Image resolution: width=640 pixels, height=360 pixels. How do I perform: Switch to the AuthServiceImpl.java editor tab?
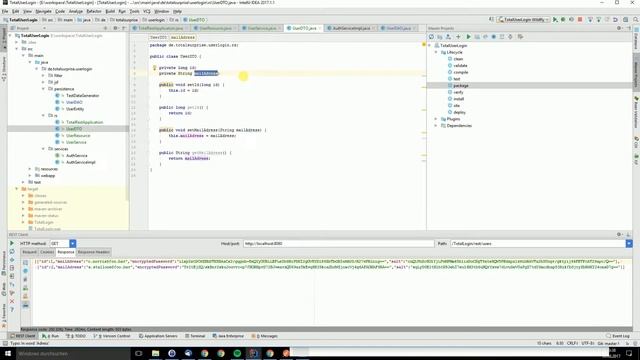point(351,28)
